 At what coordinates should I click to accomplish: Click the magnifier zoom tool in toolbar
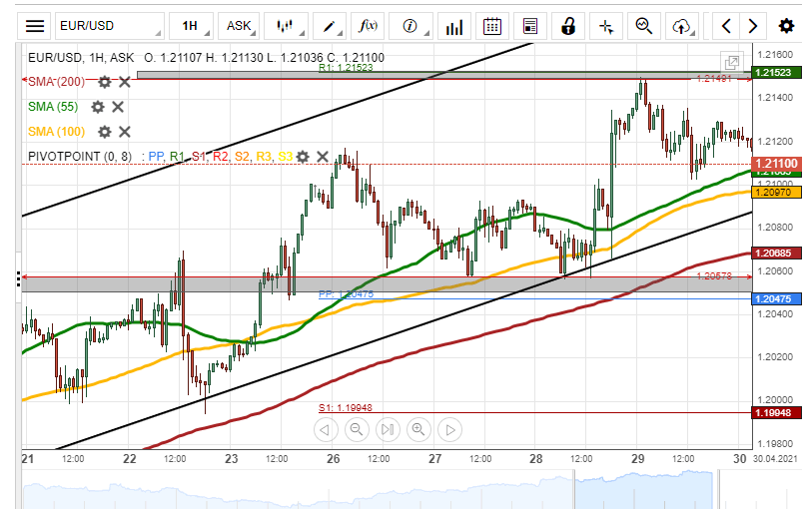644,26
